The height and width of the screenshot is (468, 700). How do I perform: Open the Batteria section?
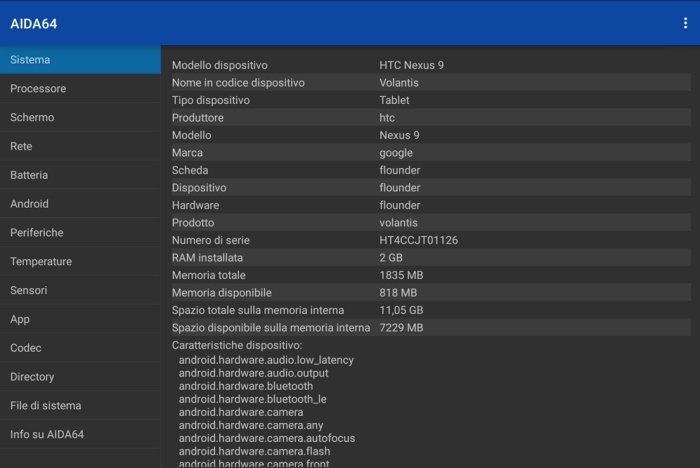pos(80,175)
